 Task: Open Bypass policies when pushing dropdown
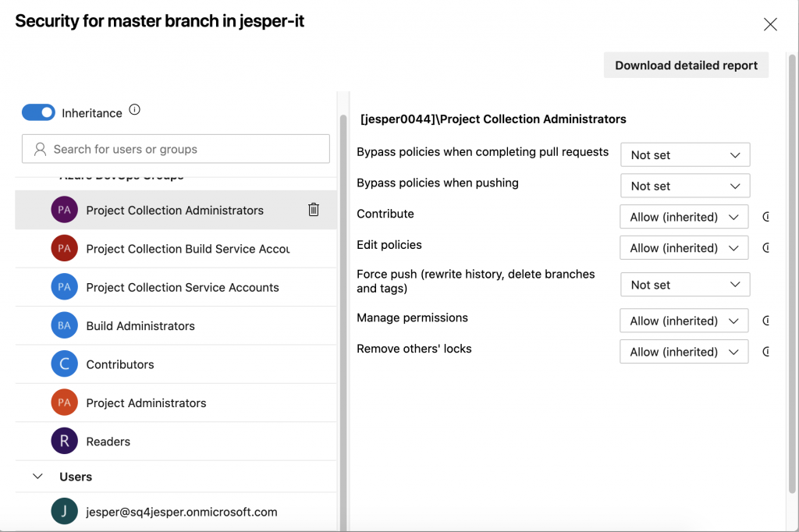coord(684,186)
